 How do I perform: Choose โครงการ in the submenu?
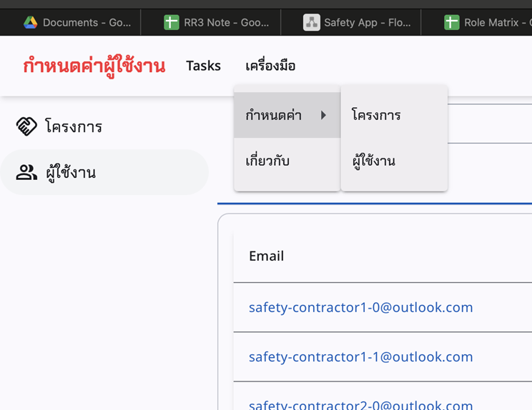pos(394,115)
